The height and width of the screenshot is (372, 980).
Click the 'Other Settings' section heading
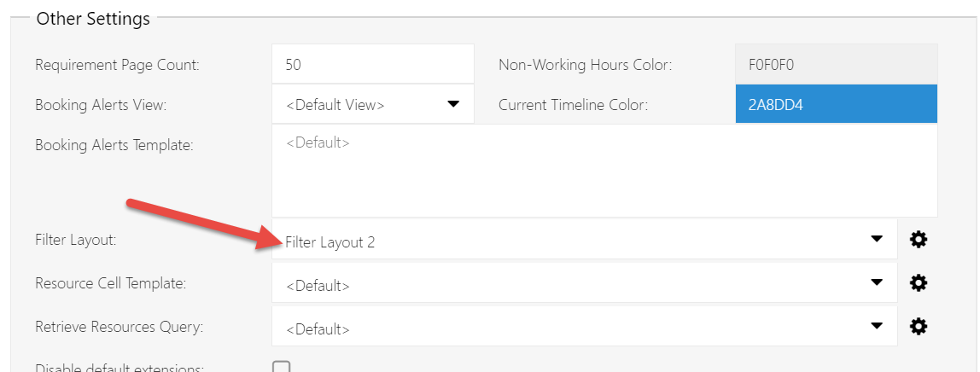(x=93, y=19)
